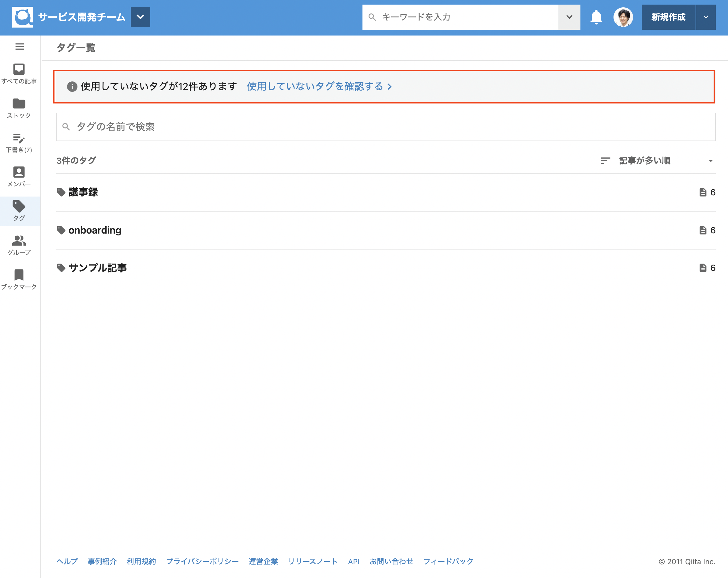
Task: Open the 議事録 tag
Action: (x=83, y=192)
